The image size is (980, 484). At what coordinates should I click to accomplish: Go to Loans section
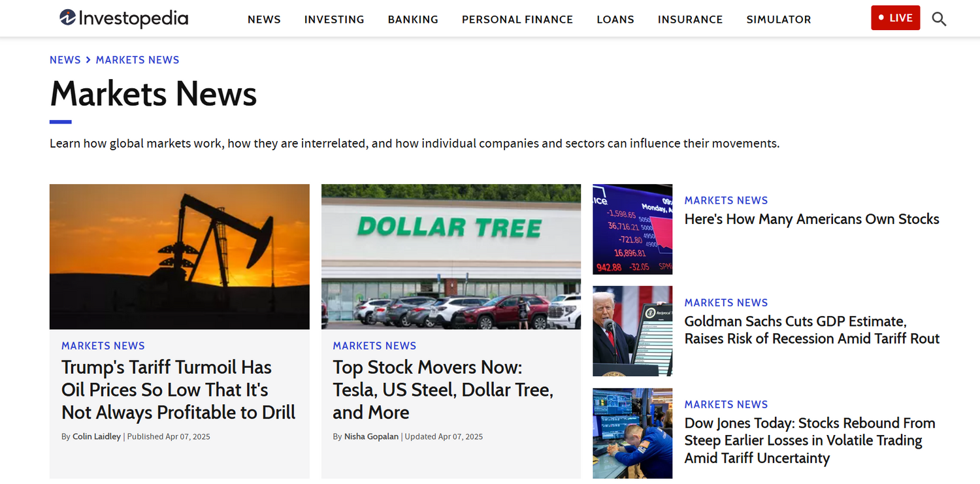pos(615,20)
